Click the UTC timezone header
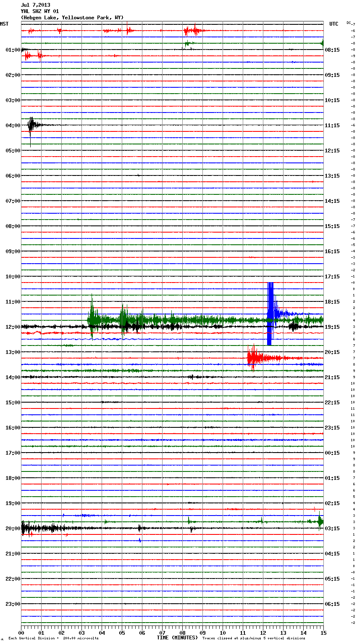 (x=333, y=24)
